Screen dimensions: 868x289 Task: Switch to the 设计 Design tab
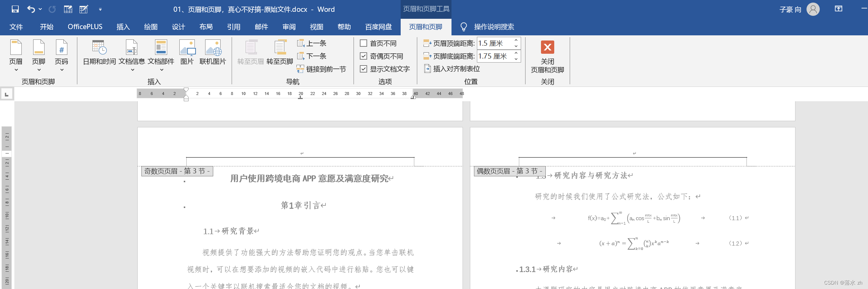179,27
